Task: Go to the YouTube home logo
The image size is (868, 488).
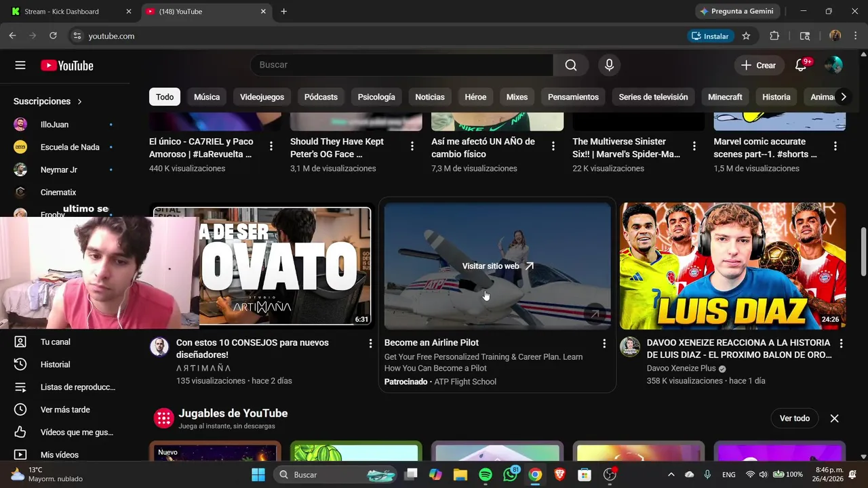Action: coord(66,65)
